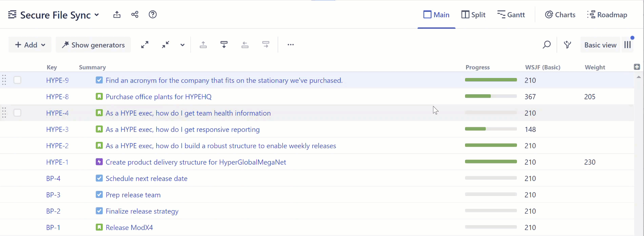
Task: Toggle the column layout bars icon
Action: [627, 45]
